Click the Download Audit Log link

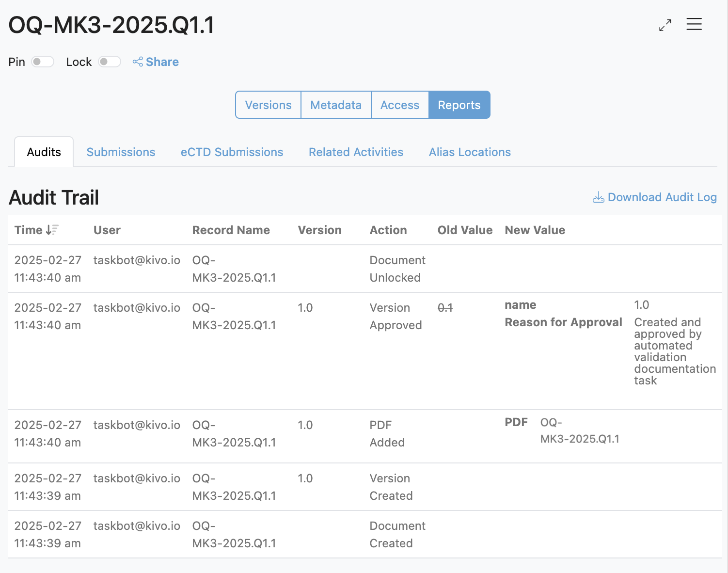tap(662, 197)
